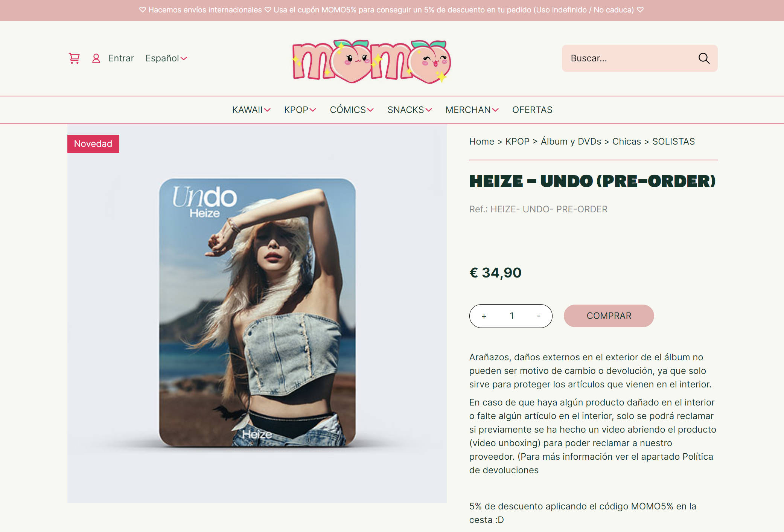Image resolution: width=784 pixels, height=532 pixels.
Task: Expand the KAWAII menu
Action: coord(251,110)
